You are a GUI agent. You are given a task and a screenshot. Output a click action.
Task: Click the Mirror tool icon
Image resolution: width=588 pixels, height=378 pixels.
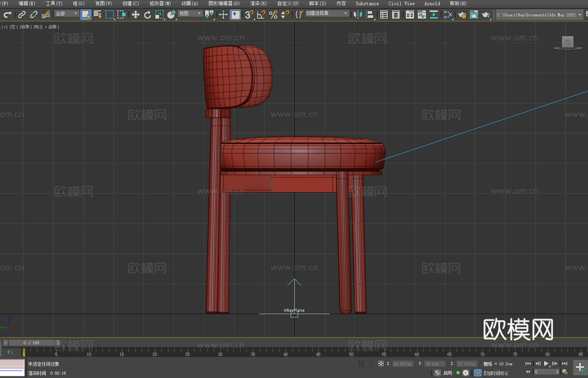pos(358,14)
